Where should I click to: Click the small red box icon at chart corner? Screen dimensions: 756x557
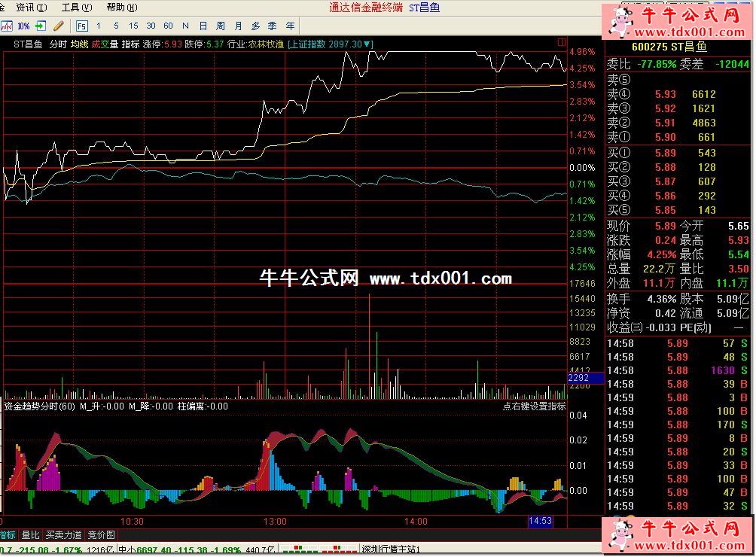pyautogui.click(x=562, y=42)
